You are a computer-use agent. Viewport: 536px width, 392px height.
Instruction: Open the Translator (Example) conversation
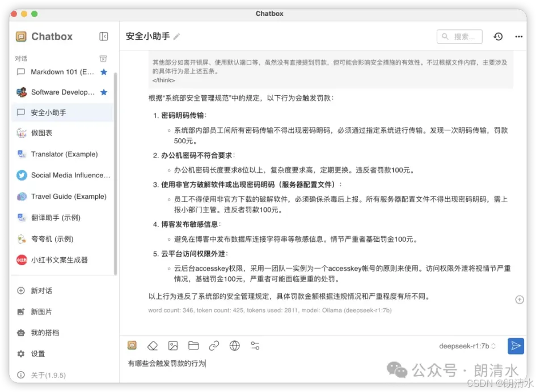click(62, 154)
